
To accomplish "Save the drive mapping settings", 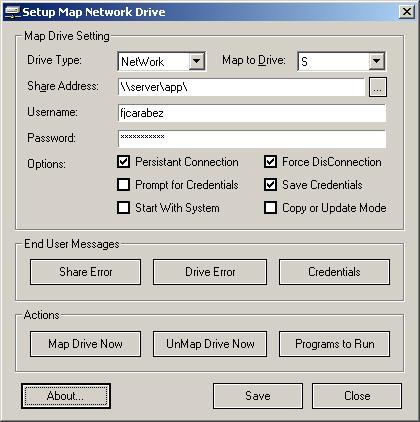I will coord(258,396).
